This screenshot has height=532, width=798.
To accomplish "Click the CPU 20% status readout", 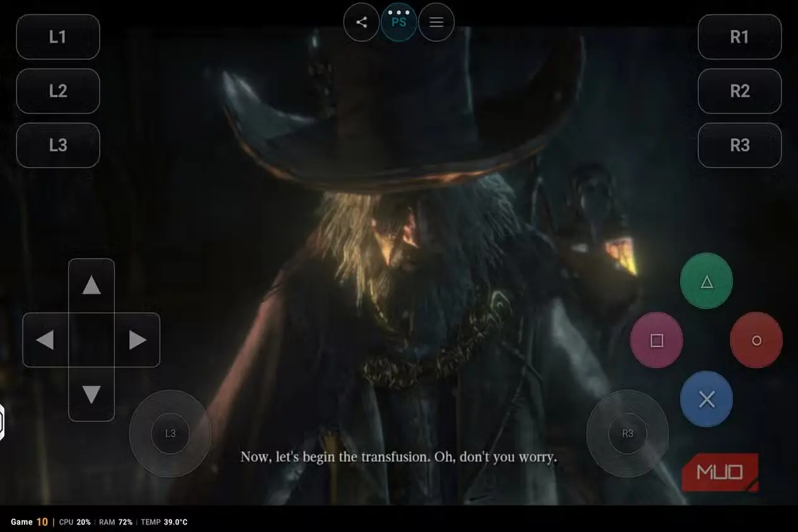I will click(75, 522).
